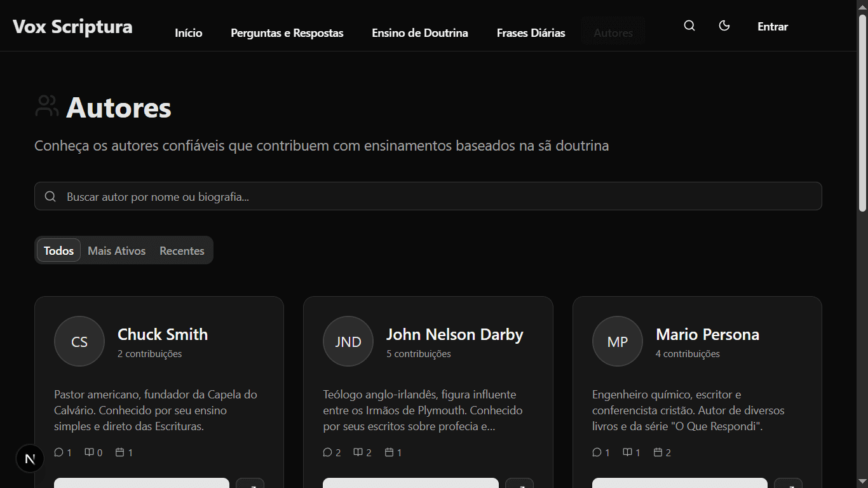The image size is (868, 488).
Task: Click the people icon beside the Autores heading
Action: point(46,105)
